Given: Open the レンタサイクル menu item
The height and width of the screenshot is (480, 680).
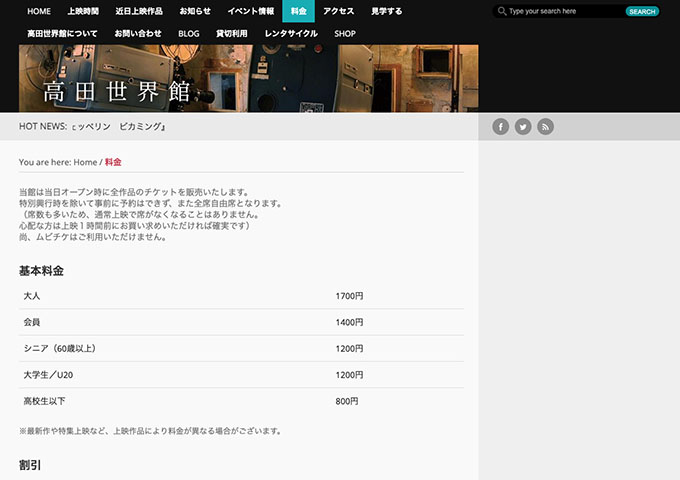Looking at the screenshot, I should 291,33.
